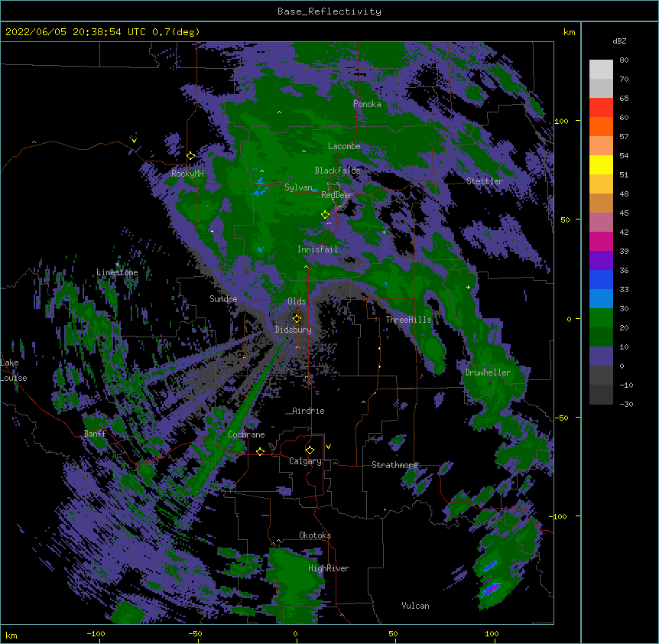Click the white plus marker near Three Hills
This screenshot has height=644, width=659.
click(x=468, y=287)
